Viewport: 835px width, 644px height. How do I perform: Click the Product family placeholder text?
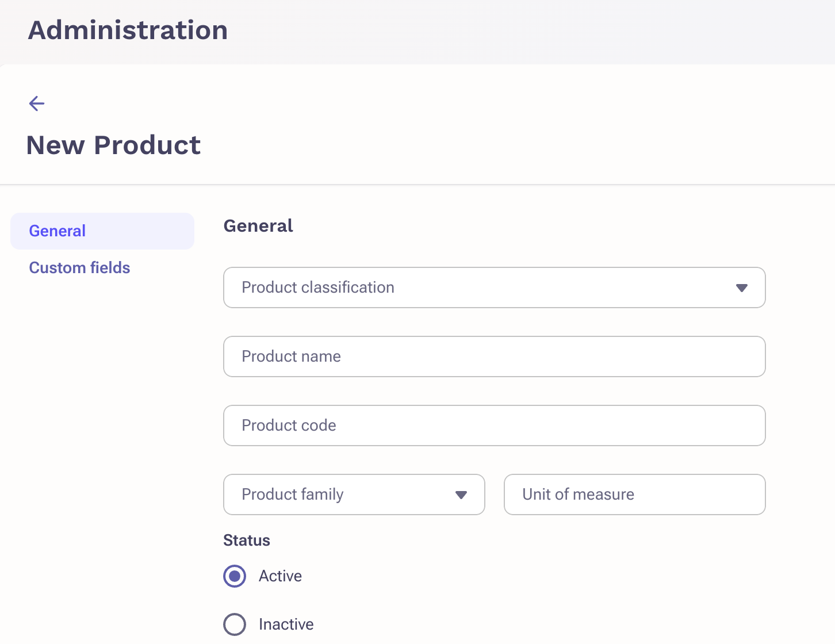click(292, 494)
